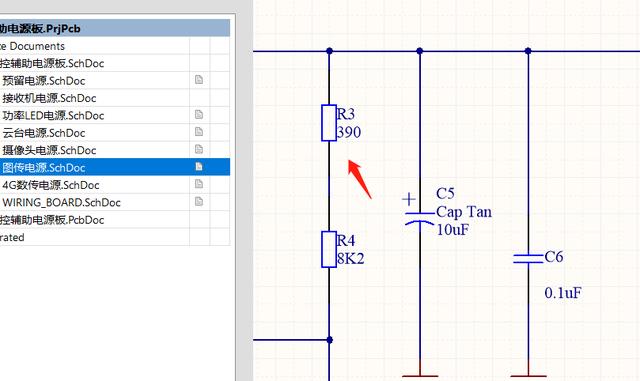Select the 控辅助电源板.SchDoc top sheet
Viewport: 640px width, 381px height.
52,63
